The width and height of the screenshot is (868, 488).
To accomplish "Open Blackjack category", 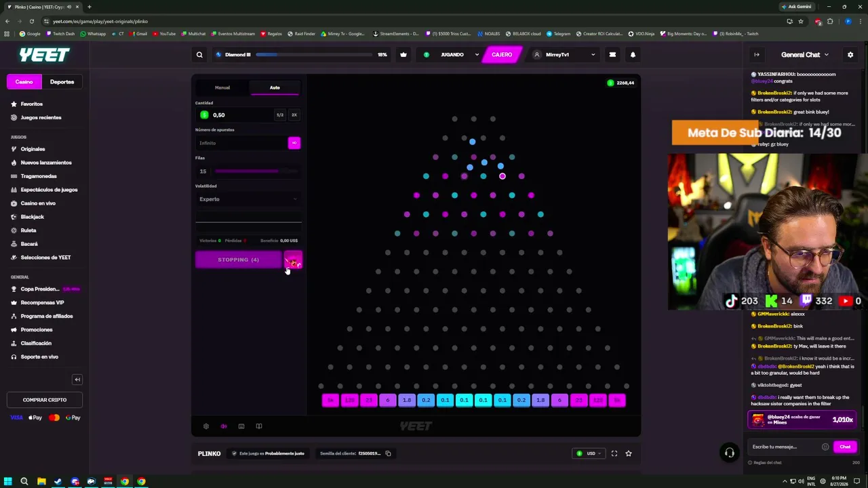I will pos(32,217).
